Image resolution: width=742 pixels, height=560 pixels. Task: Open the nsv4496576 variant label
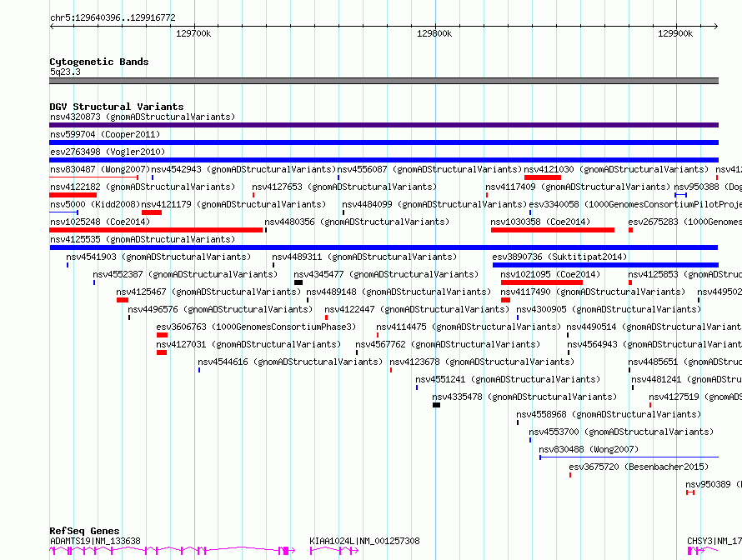(220, 309)
